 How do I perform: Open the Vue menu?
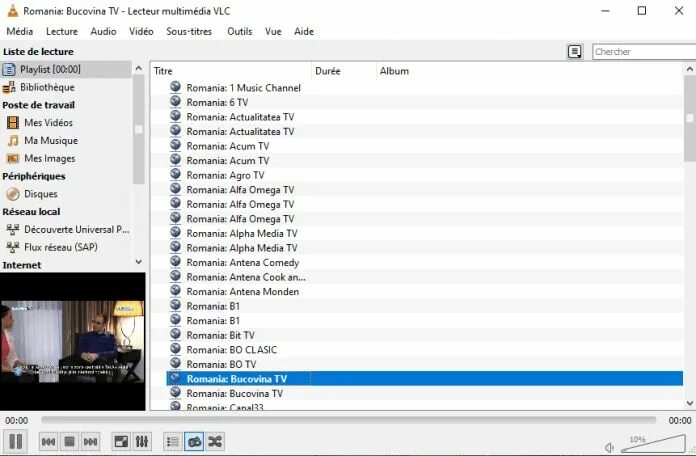(x=273, y=32)
